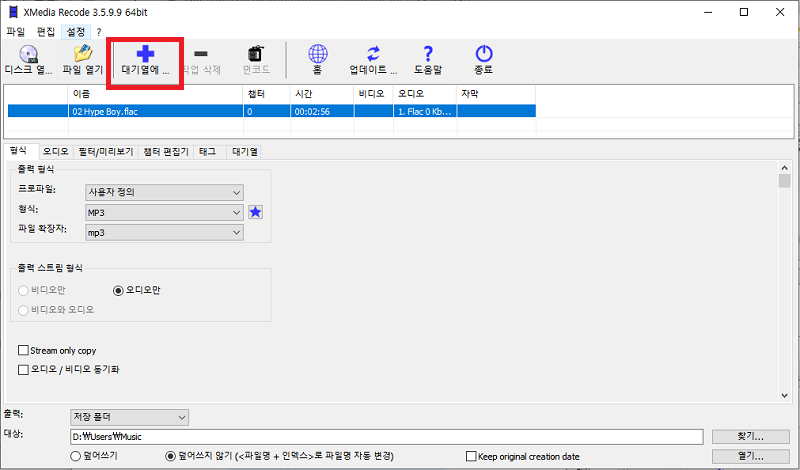Image resolution: width=800 pixels, height=470 pixels.
Task: Click the 챕터 column header
Action: 267,94
